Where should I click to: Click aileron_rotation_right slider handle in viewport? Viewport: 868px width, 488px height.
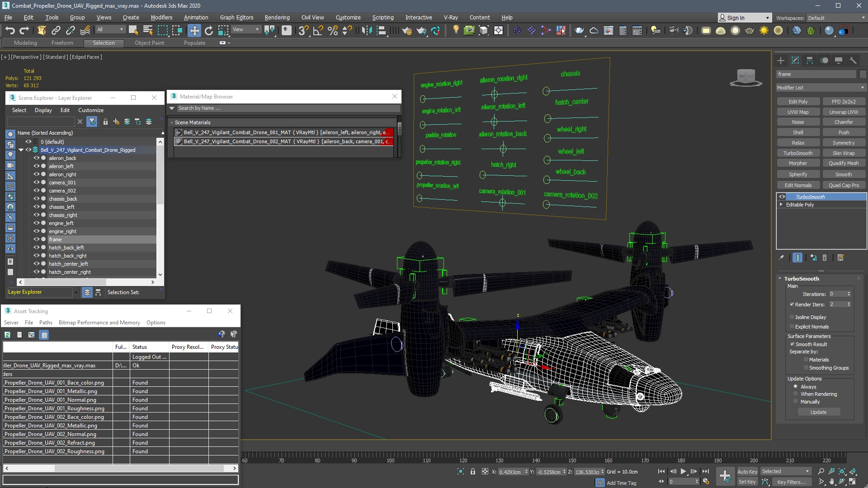(494, 94)
